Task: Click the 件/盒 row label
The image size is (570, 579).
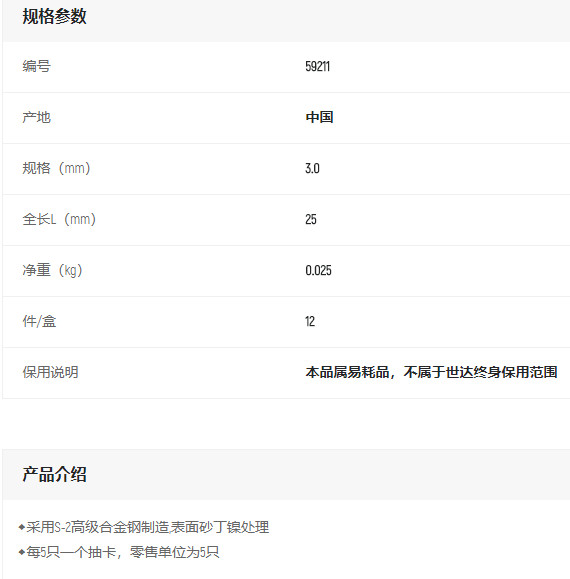Action: click(x=39, y=321)
